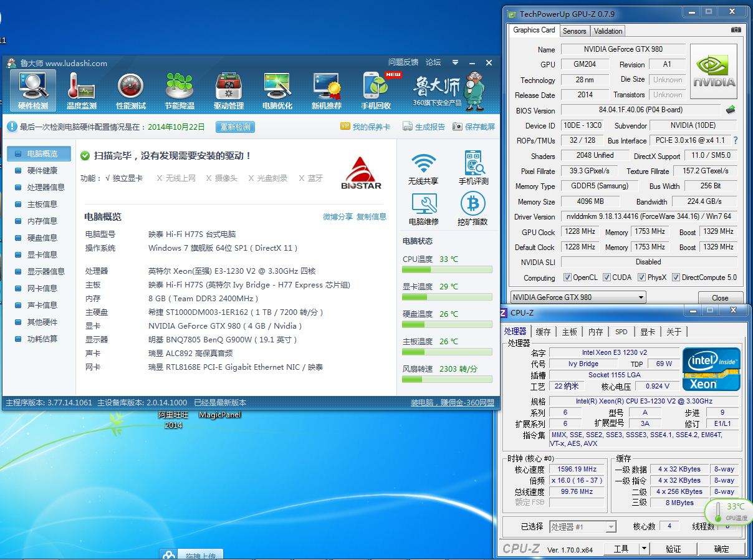Click the Close button in GPU-Z
Image resolution: width=753 pixels, height=560 pixels.
(720, 297)
